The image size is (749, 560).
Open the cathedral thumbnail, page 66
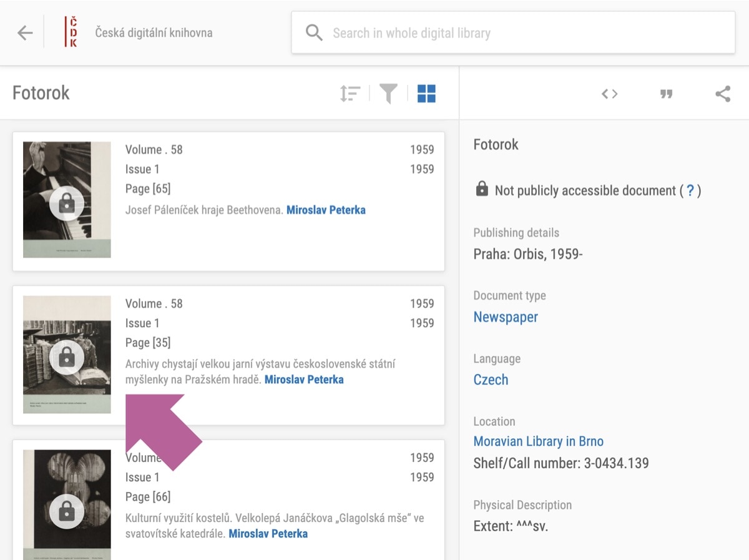coord(67,504)
